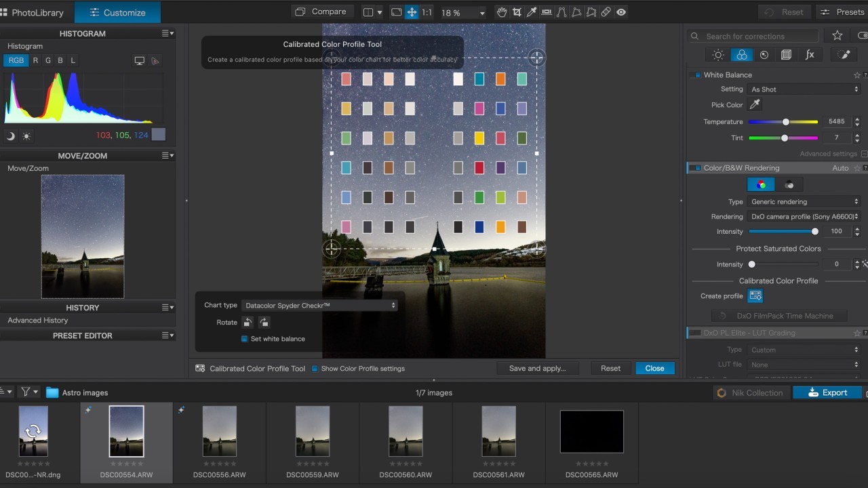Switch to fit-on-screen view
This screenshot has width=868, height=488.
[x=397, y=12]
